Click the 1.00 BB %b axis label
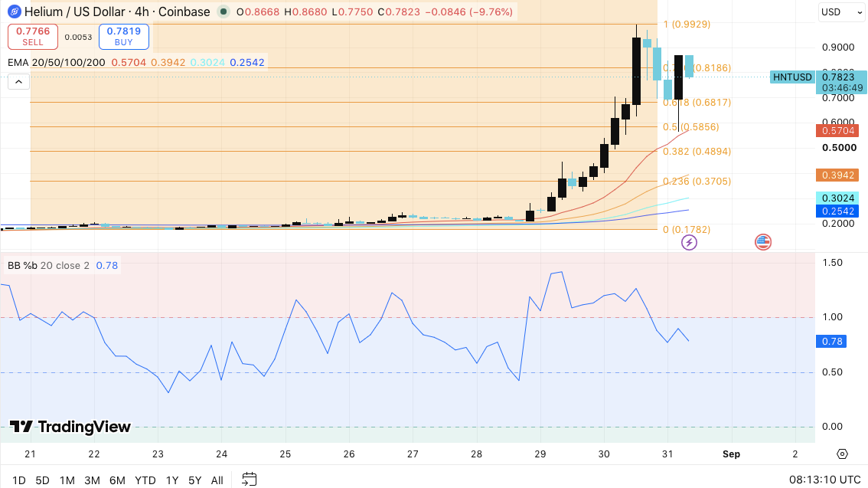The width and height of the screenshot is (868, 488). click(833, 317)
